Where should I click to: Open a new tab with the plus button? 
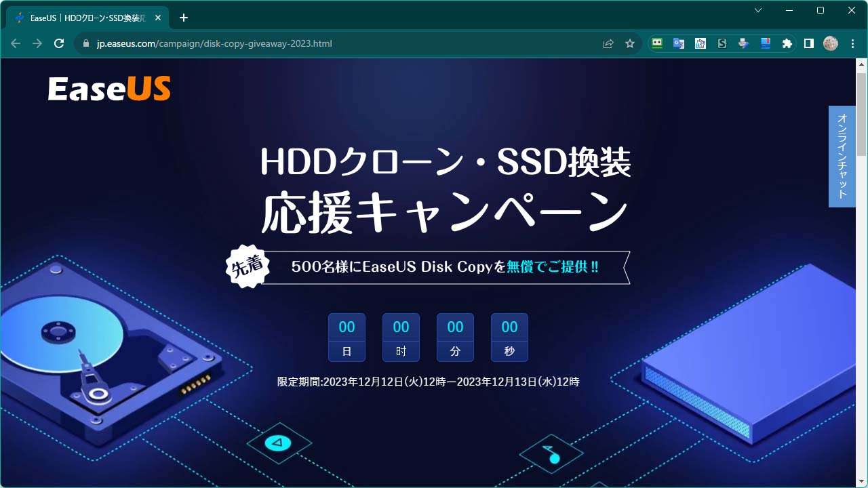pyautogui.click(x=183, y=18)
